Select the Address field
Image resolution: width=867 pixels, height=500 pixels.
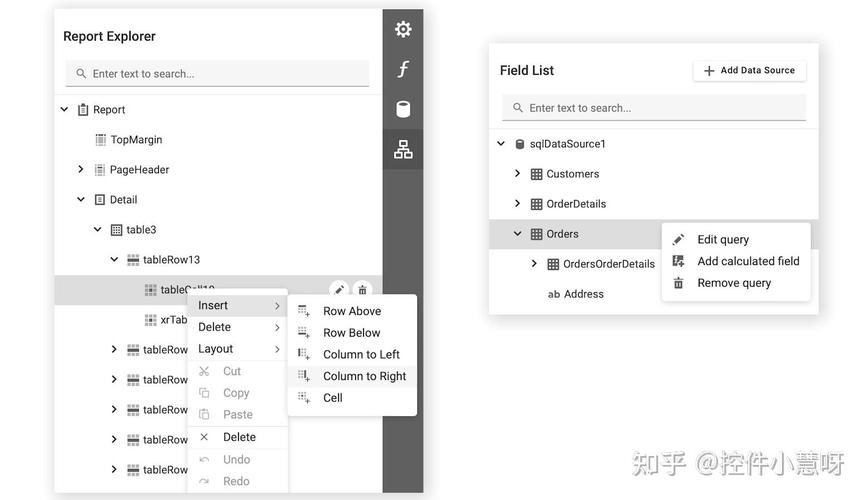click(584, 294)
